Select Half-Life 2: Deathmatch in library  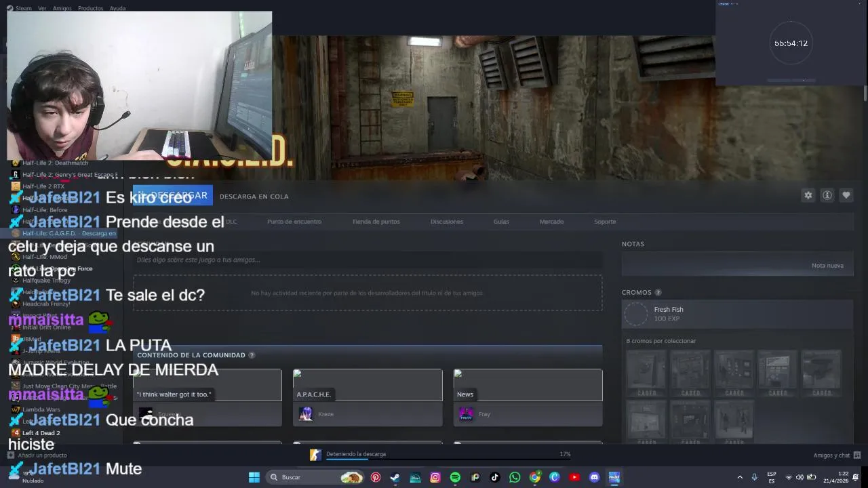click(55, 163)
